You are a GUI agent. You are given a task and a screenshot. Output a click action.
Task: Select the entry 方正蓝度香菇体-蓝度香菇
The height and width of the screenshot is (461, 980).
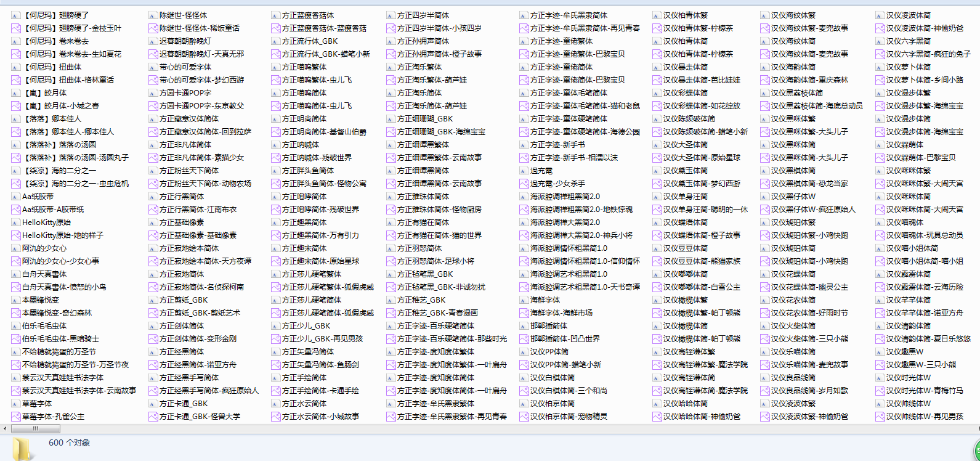pos(324,28)
